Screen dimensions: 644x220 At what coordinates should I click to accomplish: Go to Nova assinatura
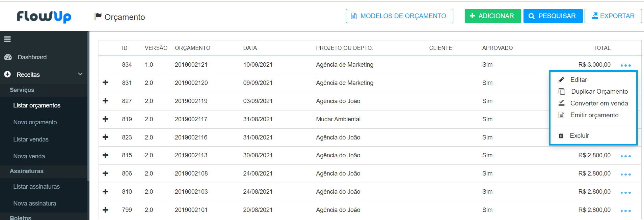pos(35,203)
